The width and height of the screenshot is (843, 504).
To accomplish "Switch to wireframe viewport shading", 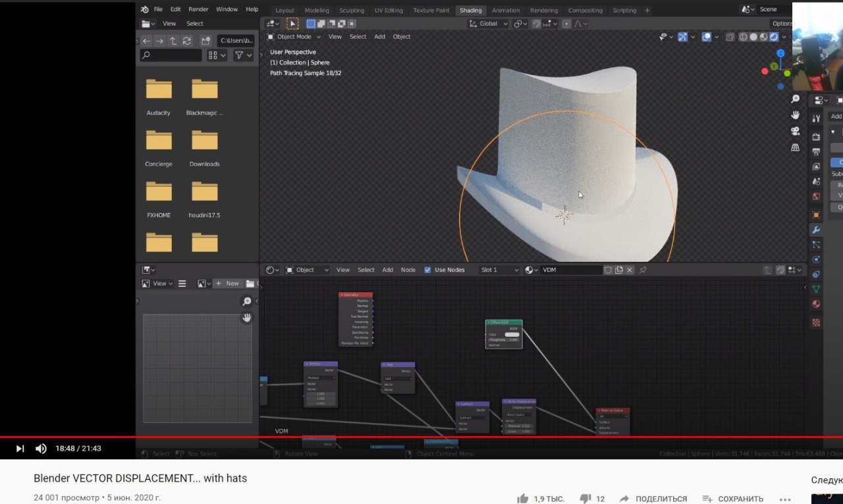I will coord(744,37).
